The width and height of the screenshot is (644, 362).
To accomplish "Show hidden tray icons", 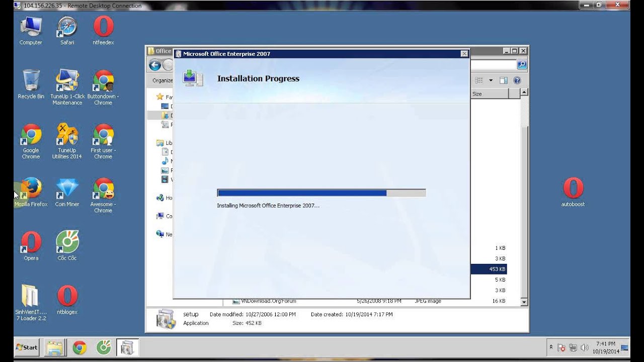I will (551, 347).
